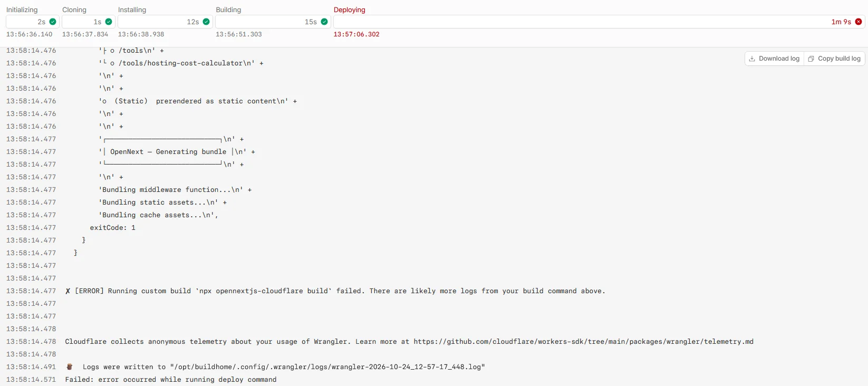This screenshot has height=386, width=868.
Task: Click the last log timestamp 13:58:14.571
Action: (31, 380)
